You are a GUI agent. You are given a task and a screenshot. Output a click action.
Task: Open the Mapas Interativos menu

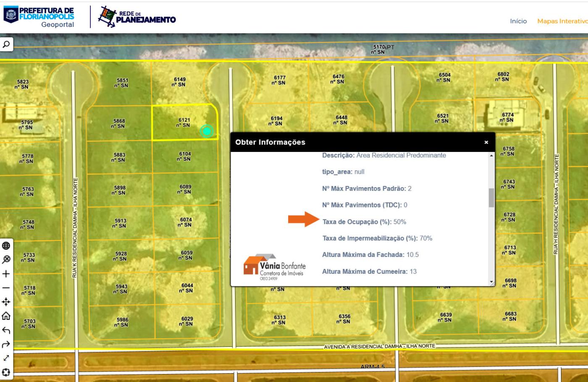[x=562, y=21]
